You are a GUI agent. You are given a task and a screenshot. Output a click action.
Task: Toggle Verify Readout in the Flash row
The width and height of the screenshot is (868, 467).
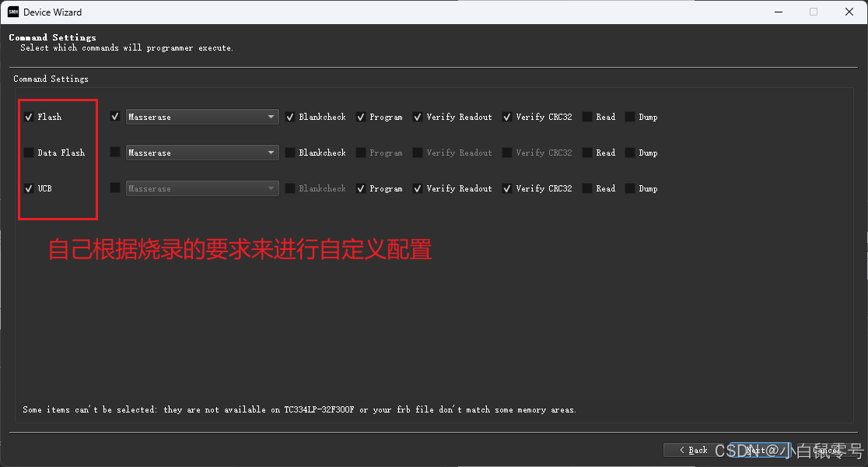click(418, 116)
